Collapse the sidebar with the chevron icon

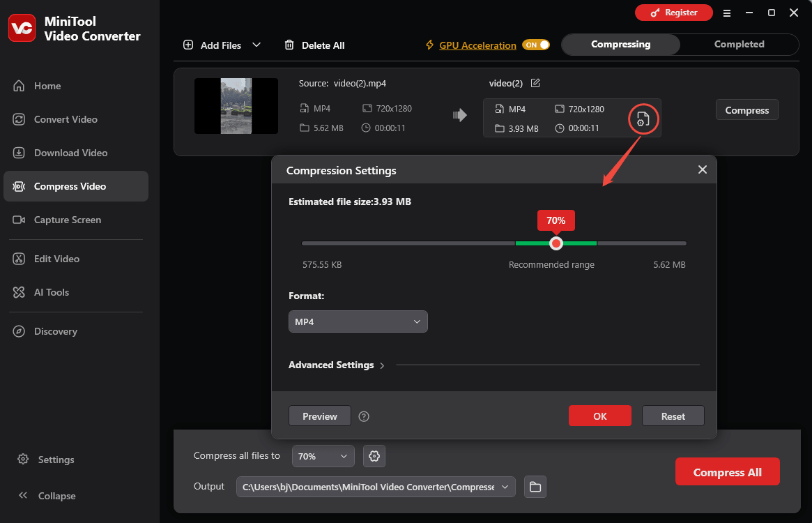click(x=23, y=496)
